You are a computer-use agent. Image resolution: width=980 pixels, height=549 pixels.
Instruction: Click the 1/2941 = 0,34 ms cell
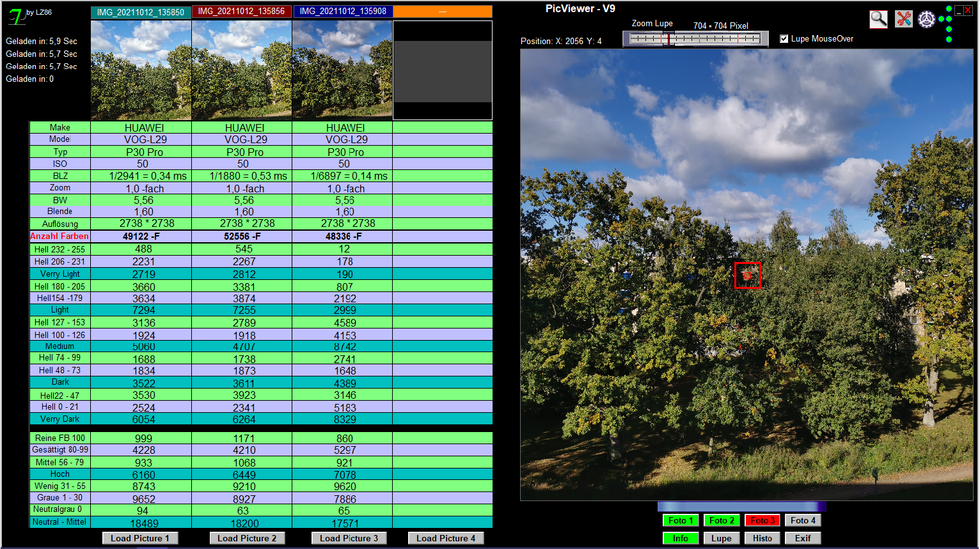(x=141, y=176)
